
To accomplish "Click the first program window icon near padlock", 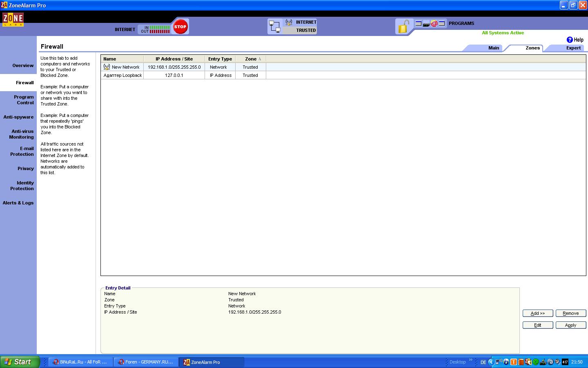I will tap(418, 24).
